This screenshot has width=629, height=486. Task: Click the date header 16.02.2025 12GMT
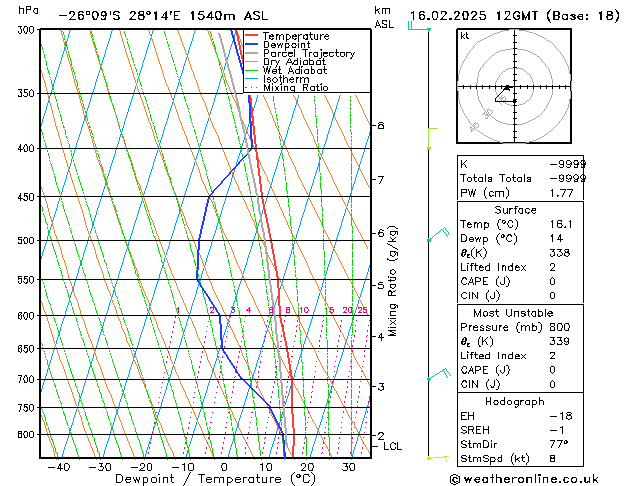(x=515, y=16)
